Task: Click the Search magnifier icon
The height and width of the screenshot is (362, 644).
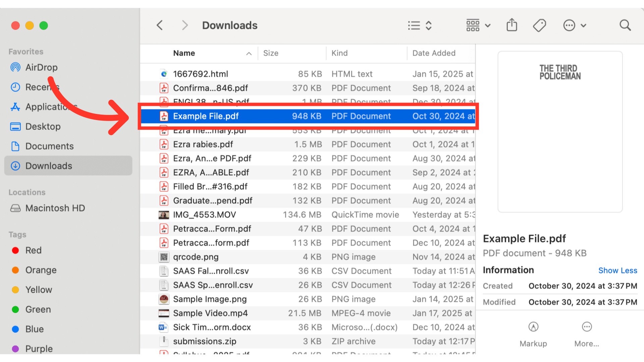Action: (x=625, y=25)
